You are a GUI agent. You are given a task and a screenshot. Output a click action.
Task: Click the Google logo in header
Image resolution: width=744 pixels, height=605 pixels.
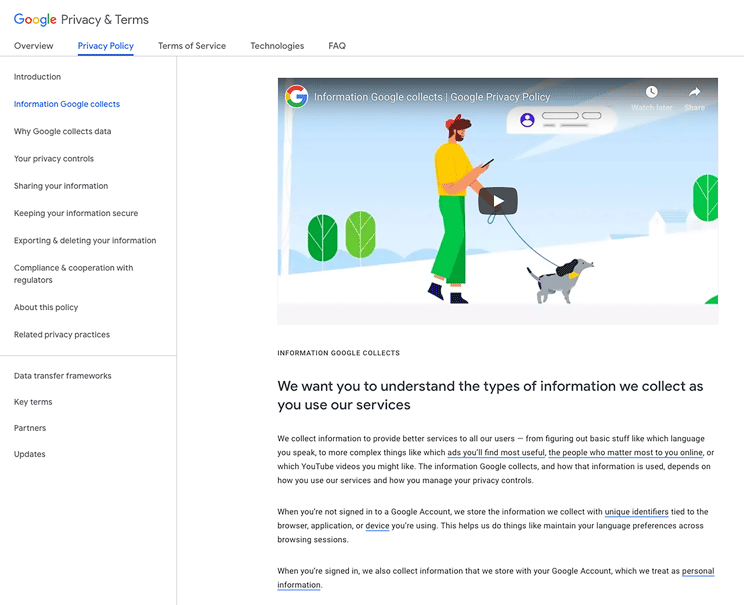[35, 19]
